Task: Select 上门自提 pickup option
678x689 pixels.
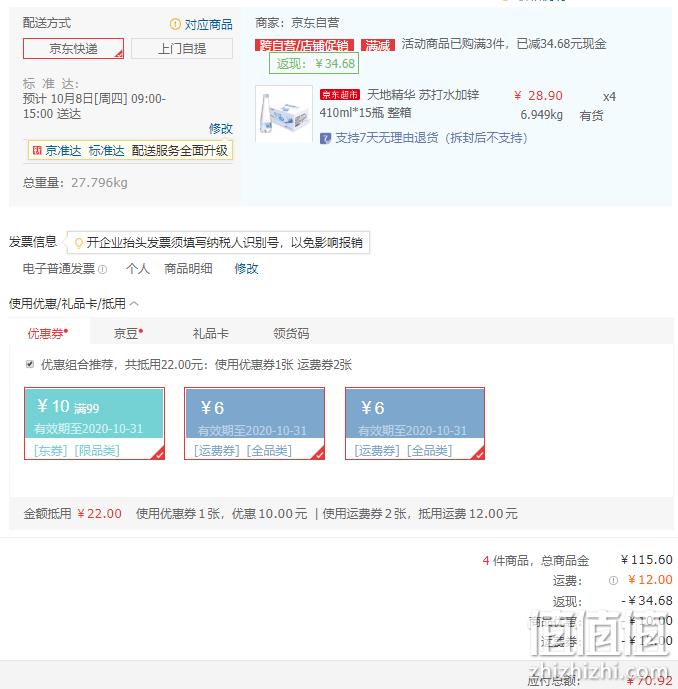Action: coord(182,48)
